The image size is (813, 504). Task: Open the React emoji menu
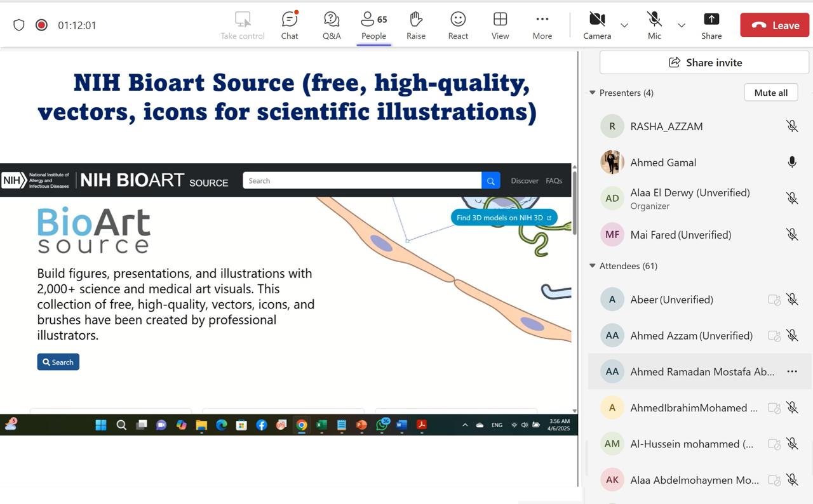[458, 25]
